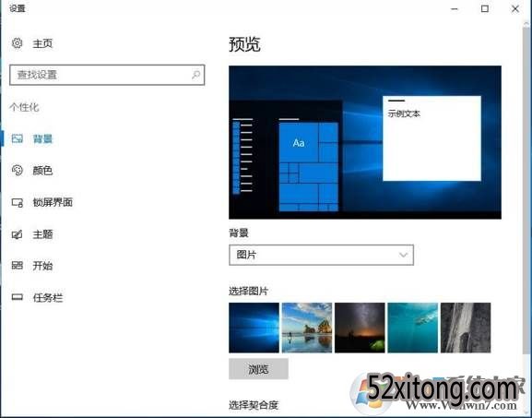Select the underwater swimmer wallpaper thumbnail
Viewport: 532px width, 418px height.
(412, 328)
